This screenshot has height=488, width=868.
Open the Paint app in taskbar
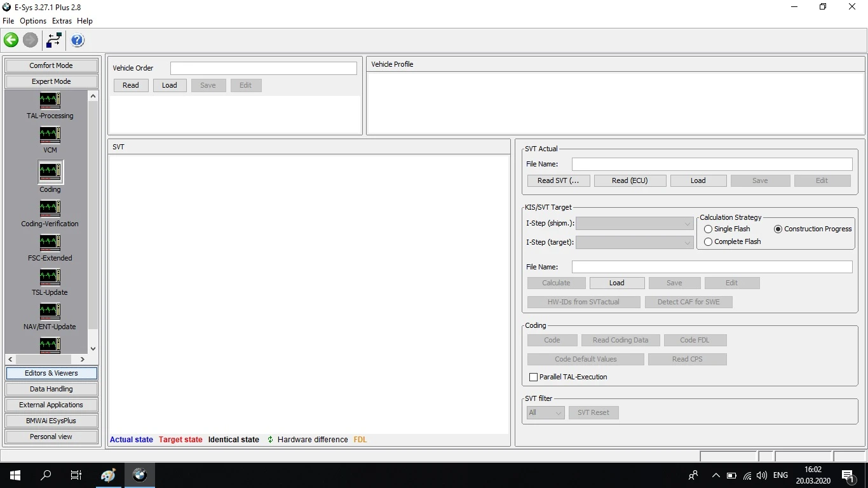coord(108,475)
